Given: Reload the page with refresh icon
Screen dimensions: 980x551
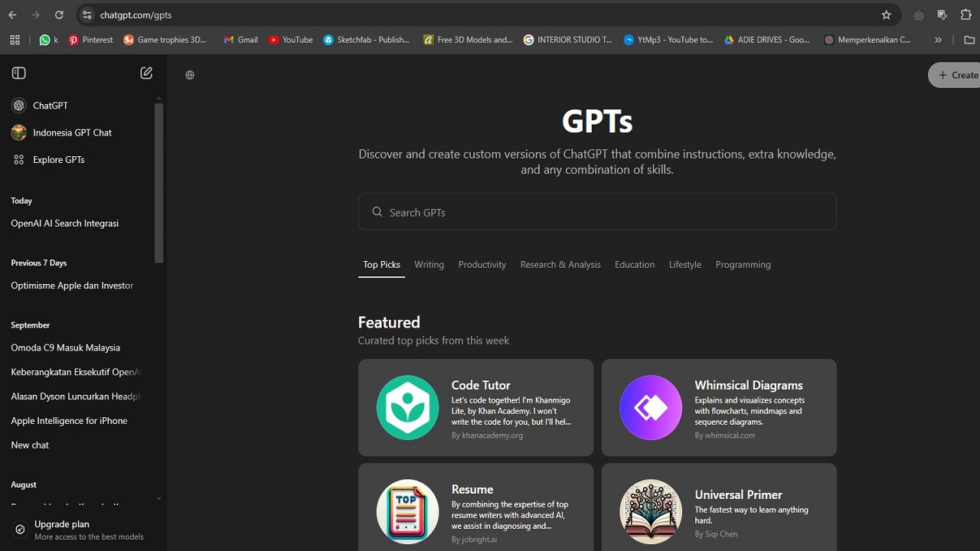Looking at the screenshot, I should click(59, 15).
